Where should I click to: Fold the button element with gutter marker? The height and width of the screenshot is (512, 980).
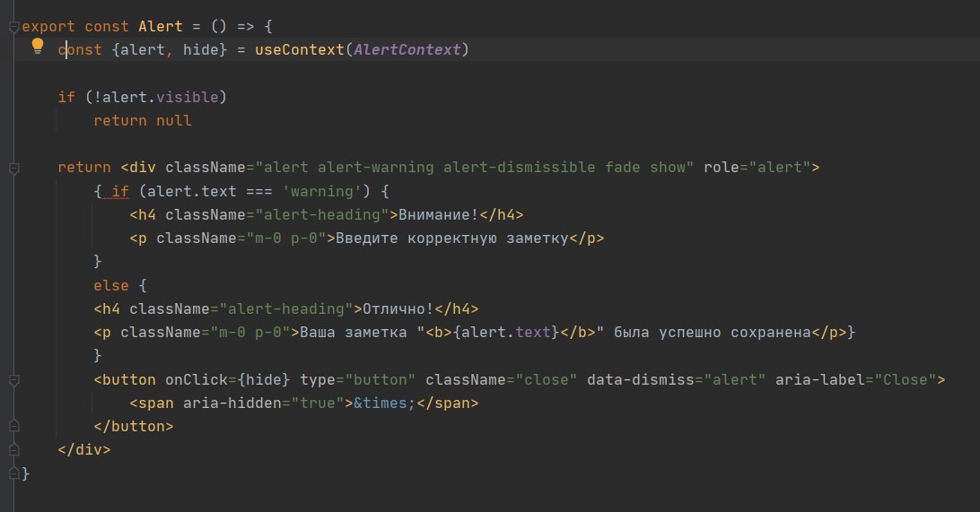(x=13, y=380)
